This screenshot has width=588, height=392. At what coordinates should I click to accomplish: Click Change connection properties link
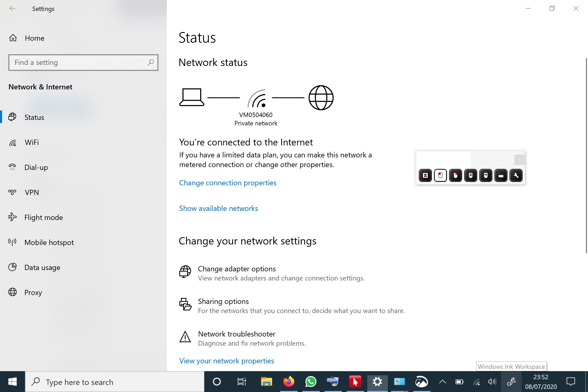click(228, 183)
